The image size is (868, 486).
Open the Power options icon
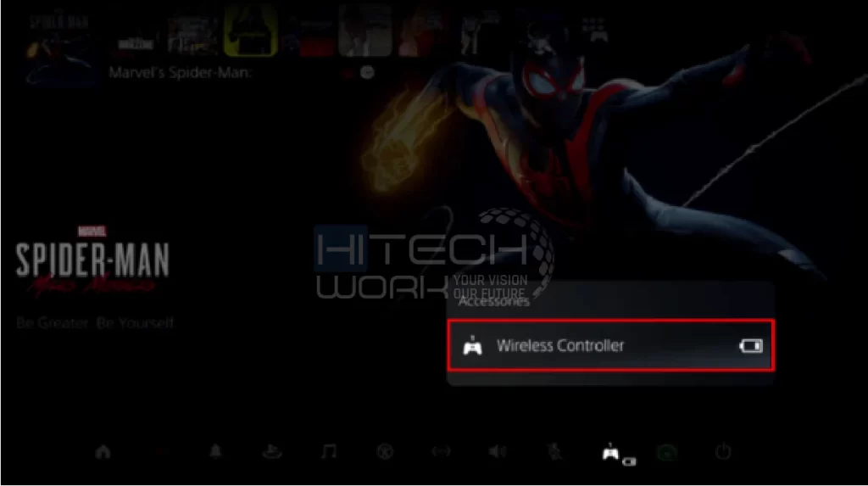pos(723,452)
